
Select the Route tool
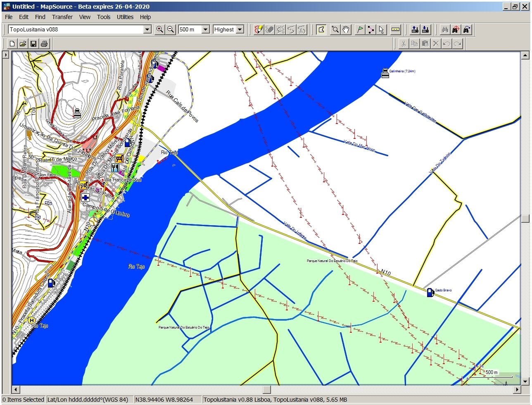(370, 29)
